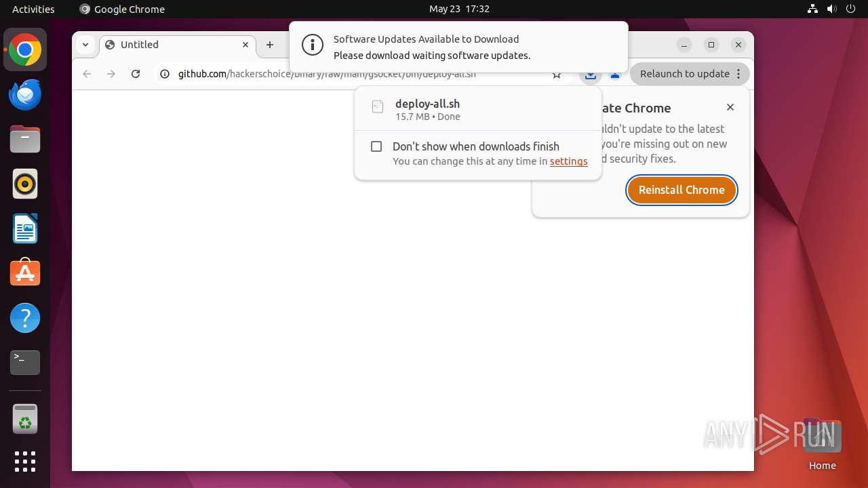Screen dimensions: 868x488
Task: Open a new tab with plus button
Action: point(270,45)
